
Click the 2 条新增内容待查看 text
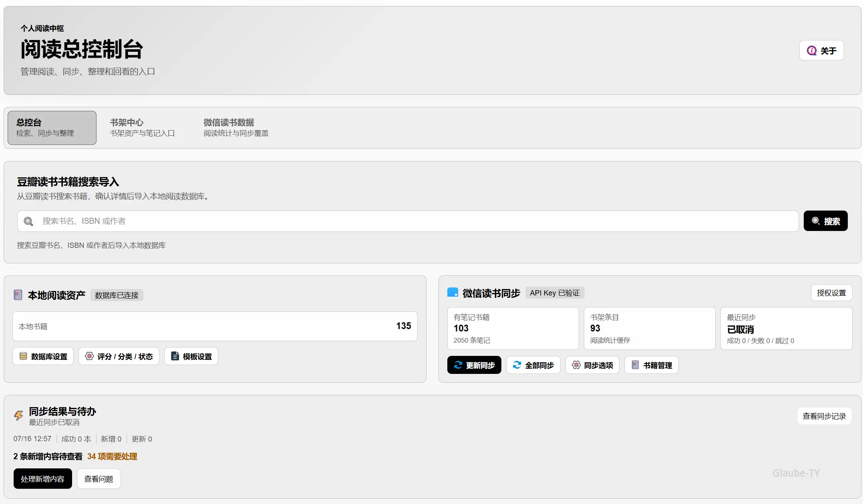[x=48, y=456]
